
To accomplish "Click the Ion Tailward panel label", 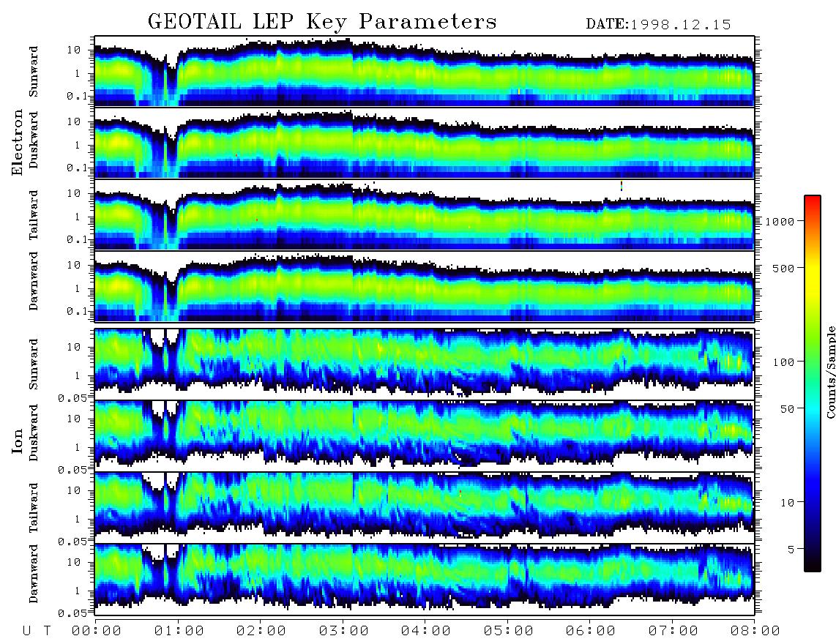I will pos(34,508).
